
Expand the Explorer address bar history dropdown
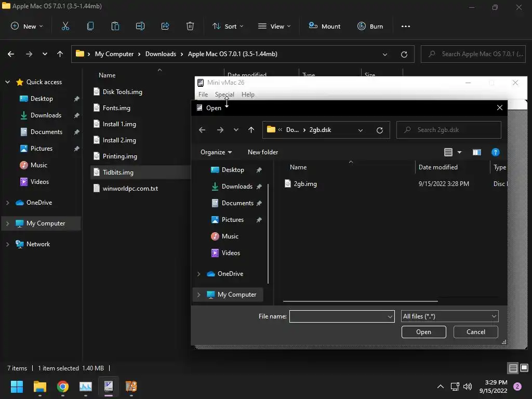click(x=385, y=54)
